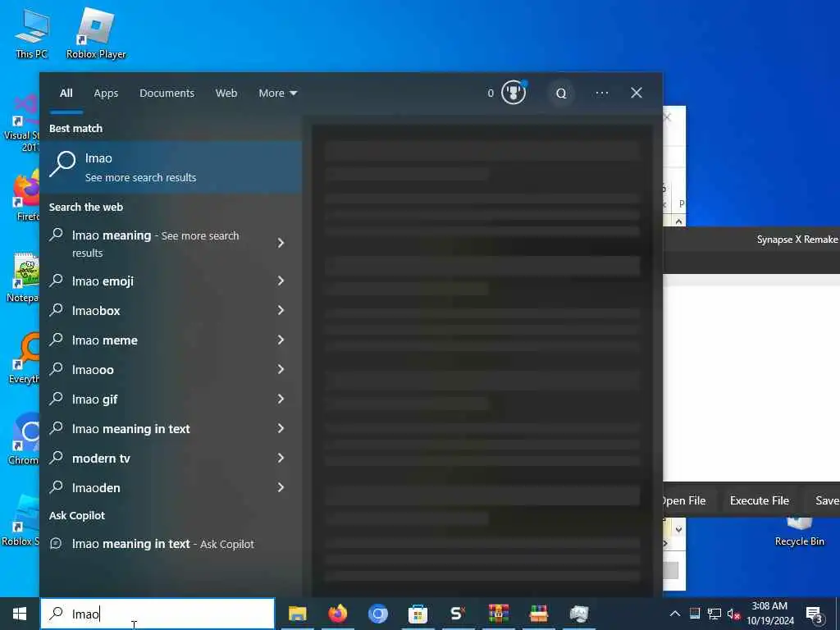The image size is (840, 630).
Task: Open Roblox Studio desktop shortcut
Action: pos(21,519)
